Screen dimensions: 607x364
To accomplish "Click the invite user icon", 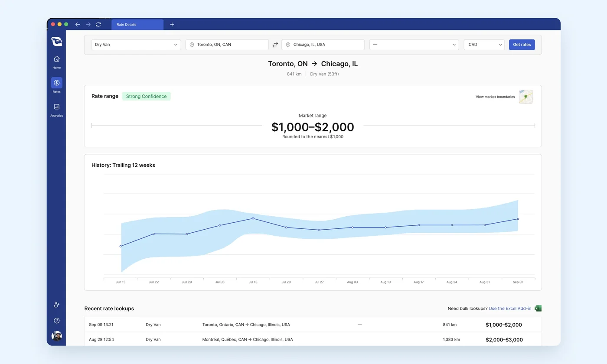I will pyautogui.click(x=56, y=305).
